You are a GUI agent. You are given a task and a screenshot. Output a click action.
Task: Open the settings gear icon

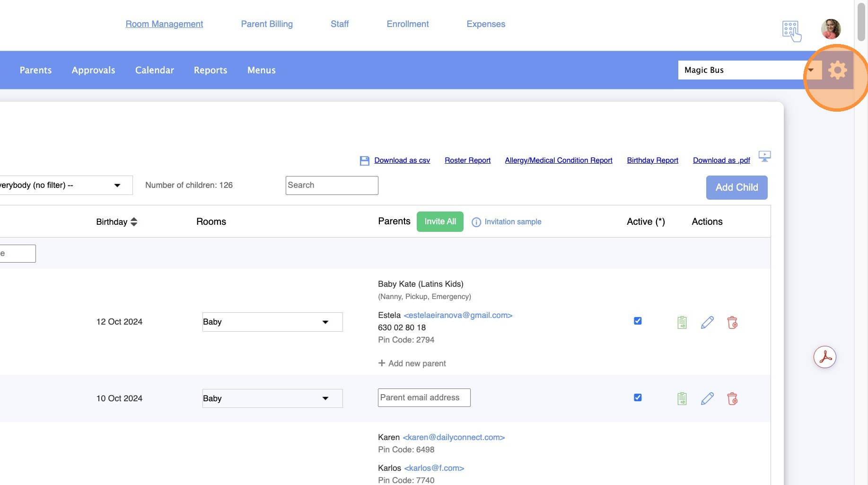tap(837, 71)
